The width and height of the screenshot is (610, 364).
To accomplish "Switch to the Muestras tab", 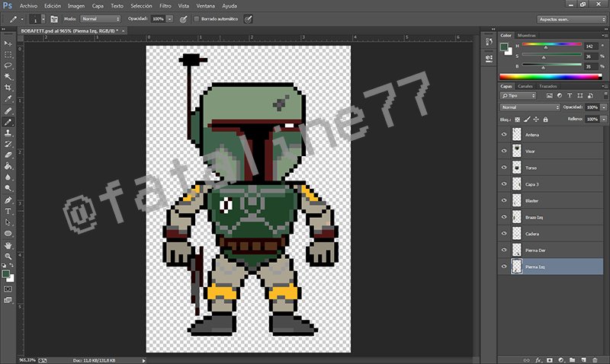I will point(527,35).
